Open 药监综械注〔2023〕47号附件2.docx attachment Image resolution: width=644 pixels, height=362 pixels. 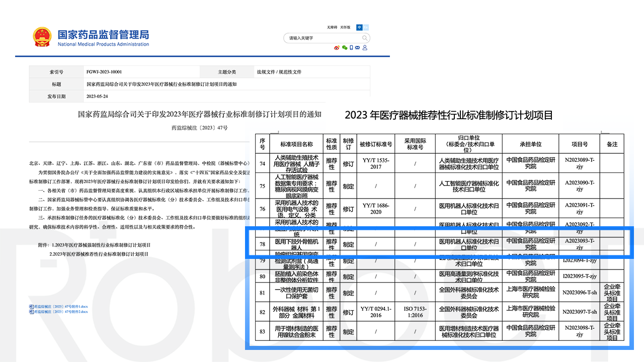pyautogui.click(x=60, y=311)
